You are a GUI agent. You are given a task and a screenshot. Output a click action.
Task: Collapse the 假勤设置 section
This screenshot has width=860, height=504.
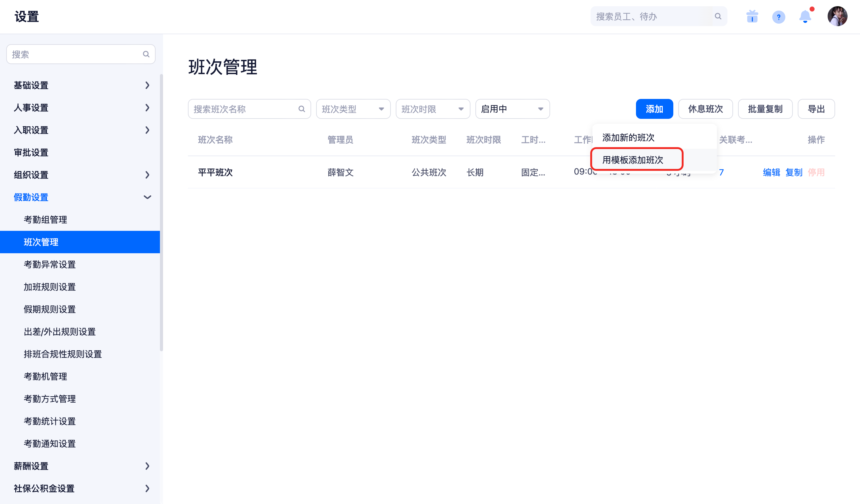pyautogui.click(x=147, y=197)
